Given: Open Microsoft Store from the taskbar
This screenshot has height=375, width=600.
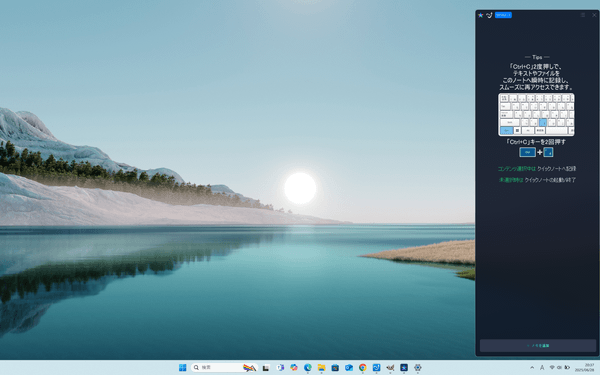Looking at the screenshot, I should 335,368.
